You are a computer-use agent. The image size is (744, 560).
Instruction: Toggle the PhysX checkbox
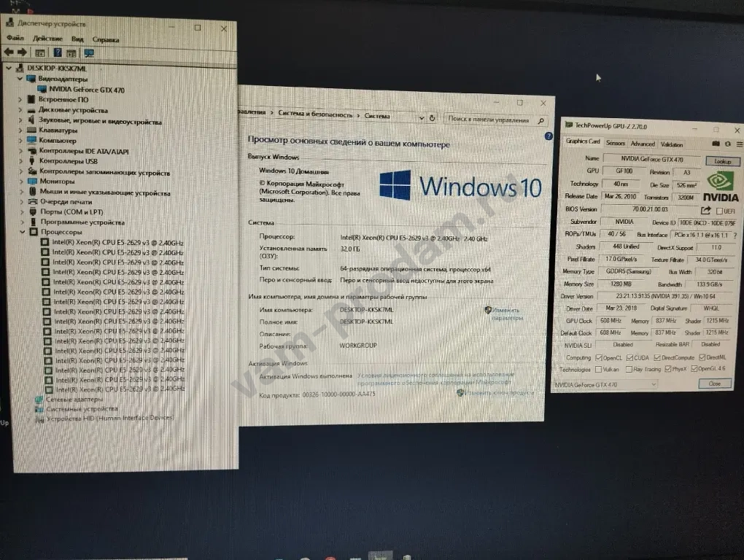click(x=667, y=369)
